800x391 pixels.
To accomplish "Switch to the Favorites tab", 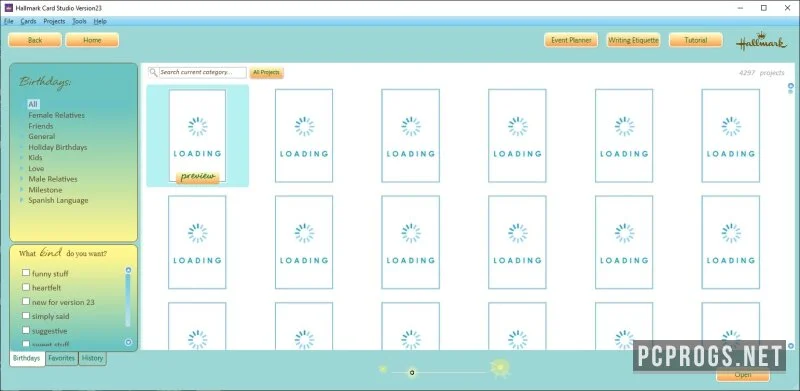I will coord(62,358).
